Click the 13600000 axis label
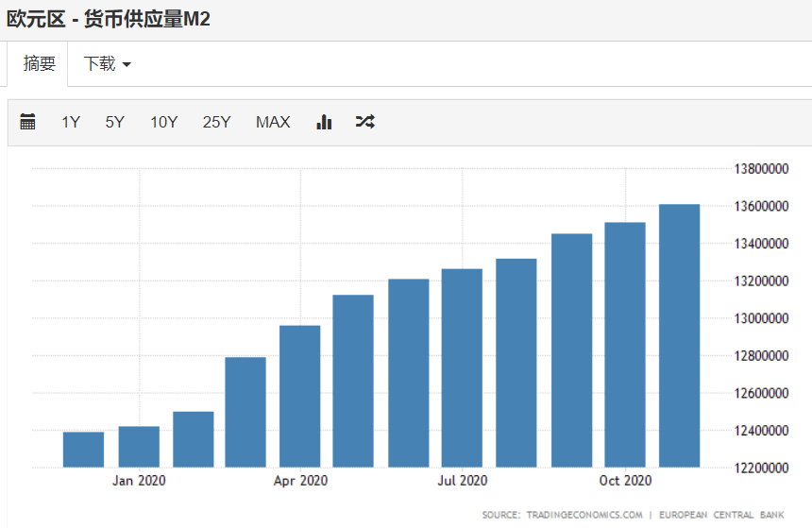 click(761, 206)
